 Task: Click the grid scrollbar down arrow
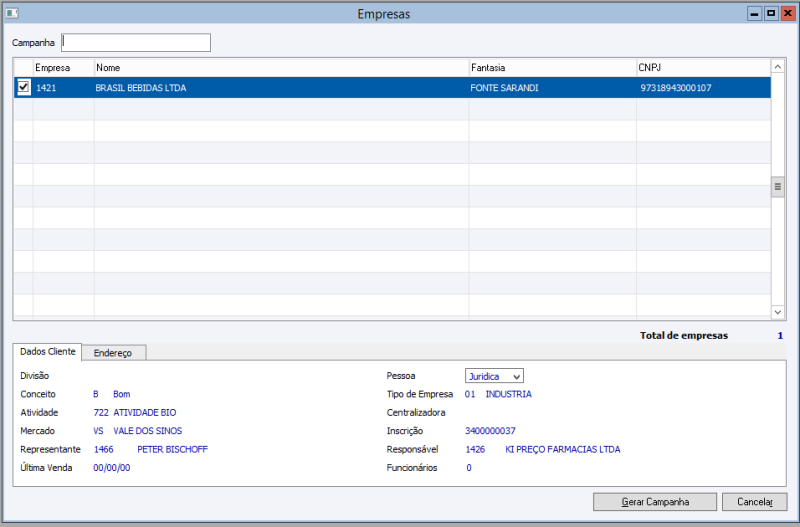[x=778, y=312]
